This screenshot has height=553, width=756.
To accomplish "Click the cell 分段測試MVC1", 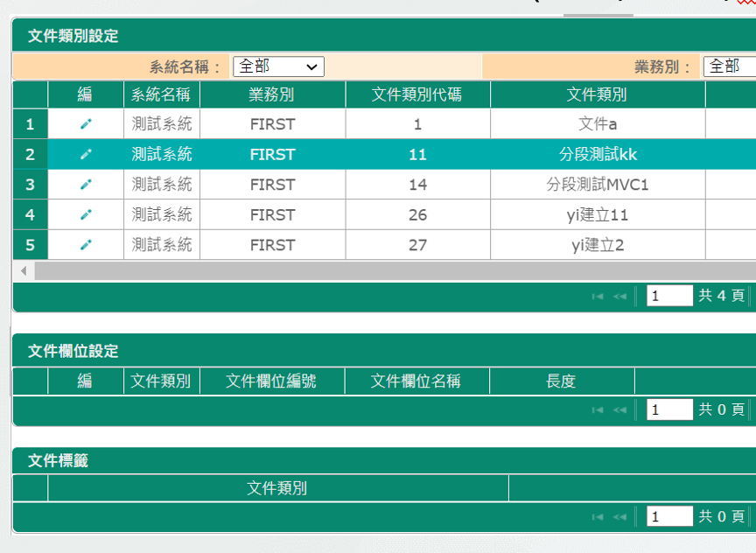I will coord(598,185).
